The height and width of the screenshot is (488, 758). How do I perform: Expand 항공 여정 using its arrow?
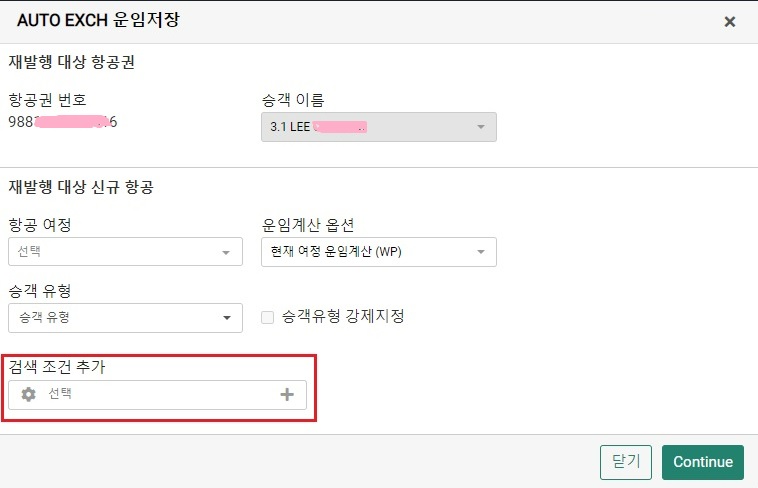tap(226, 252)
